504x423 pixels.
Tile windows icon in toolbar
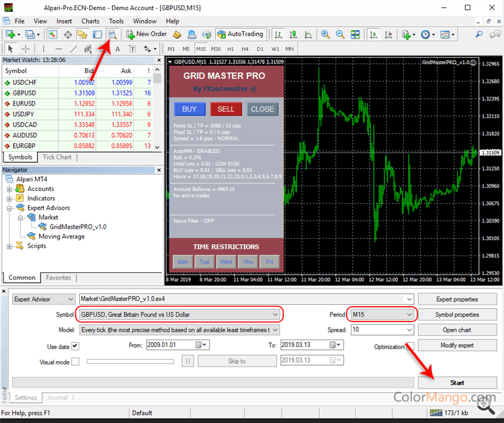[x=355, y=34]
